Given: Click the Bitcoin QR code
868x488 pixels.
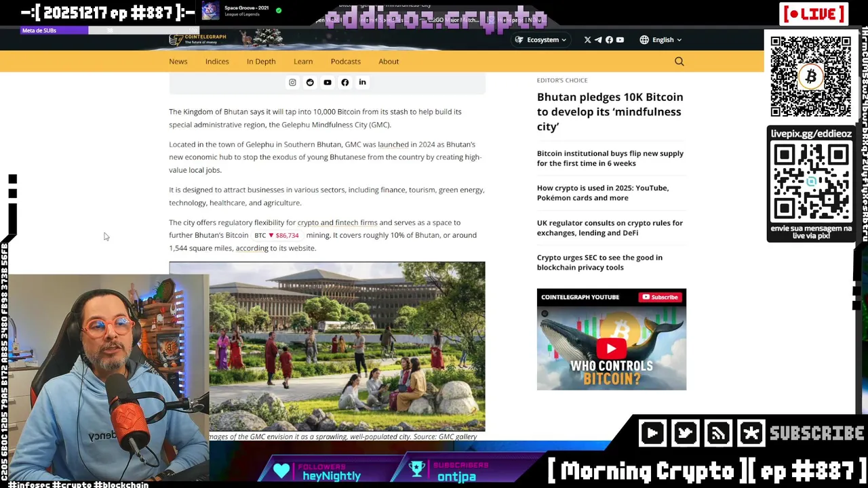Looking at the screenshot, I should tap(810, 77).
